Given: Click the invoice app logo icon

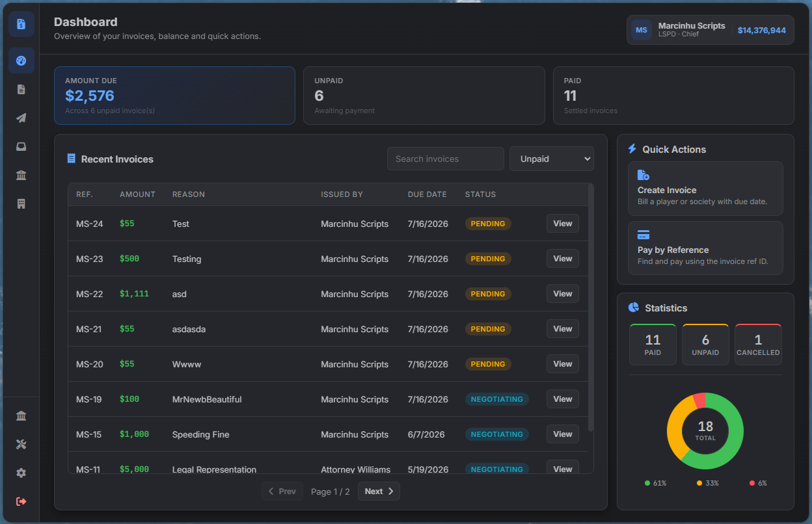Looking at the screenshot, I should coord(21,25).
